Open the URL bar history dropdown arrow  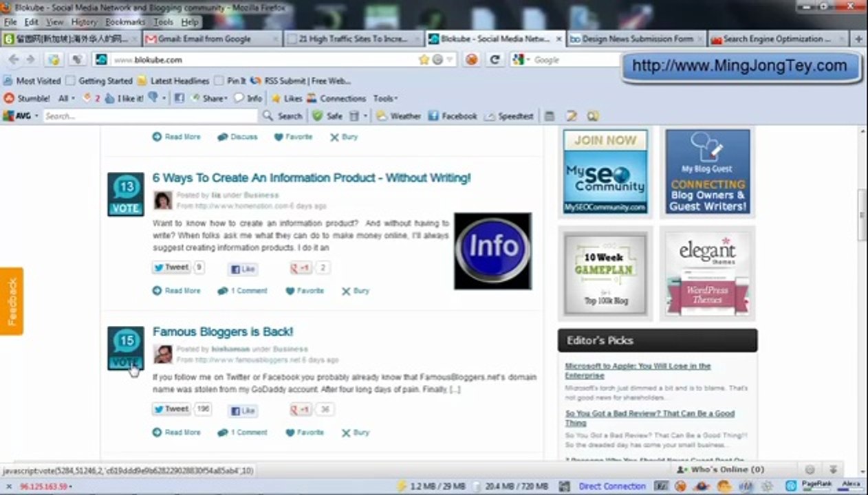450,60
